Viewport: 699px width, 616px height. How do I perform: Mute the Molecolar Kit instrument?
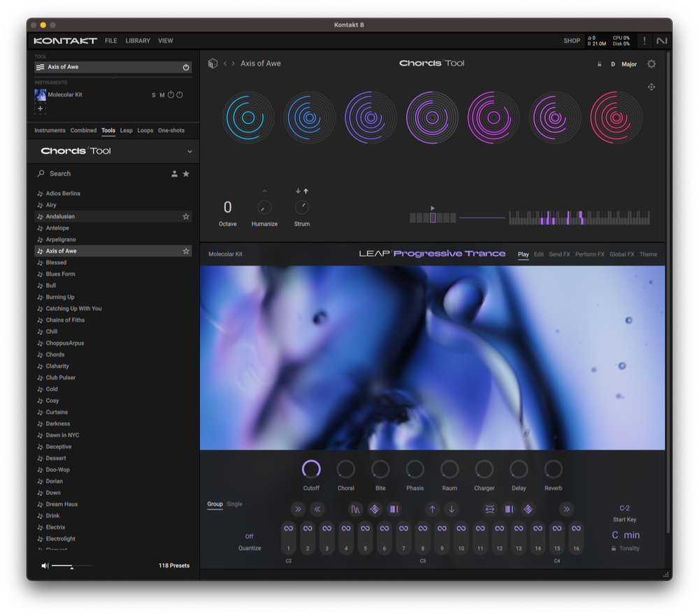click(x=163, y=94)
